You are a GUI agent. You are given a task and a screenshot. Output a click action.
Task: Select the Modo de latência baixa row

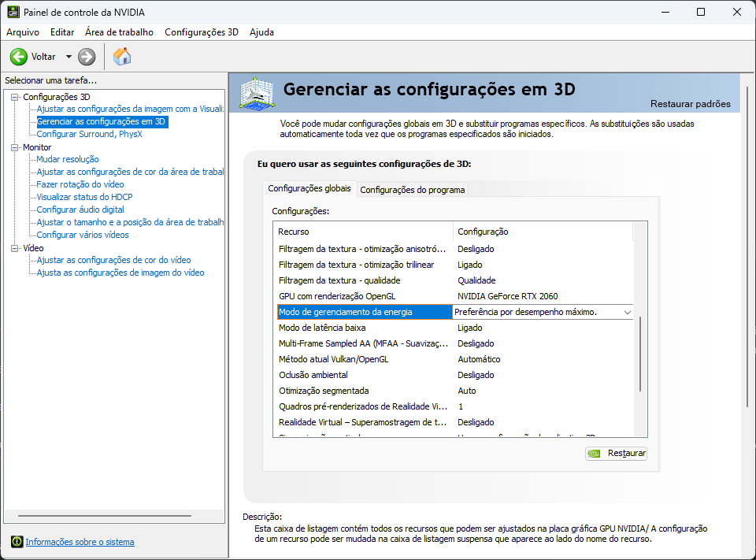455,328
